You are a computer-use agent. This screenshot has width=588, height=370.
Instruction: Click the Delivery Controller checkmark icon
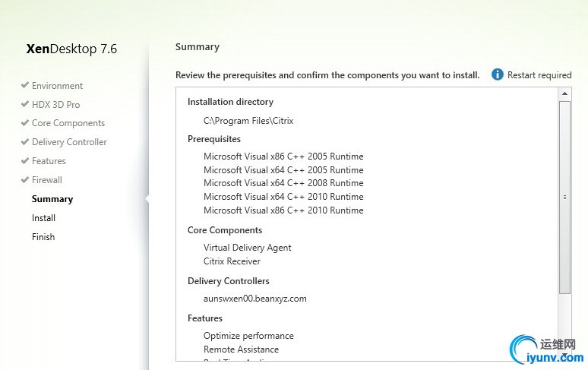(25, 142)
